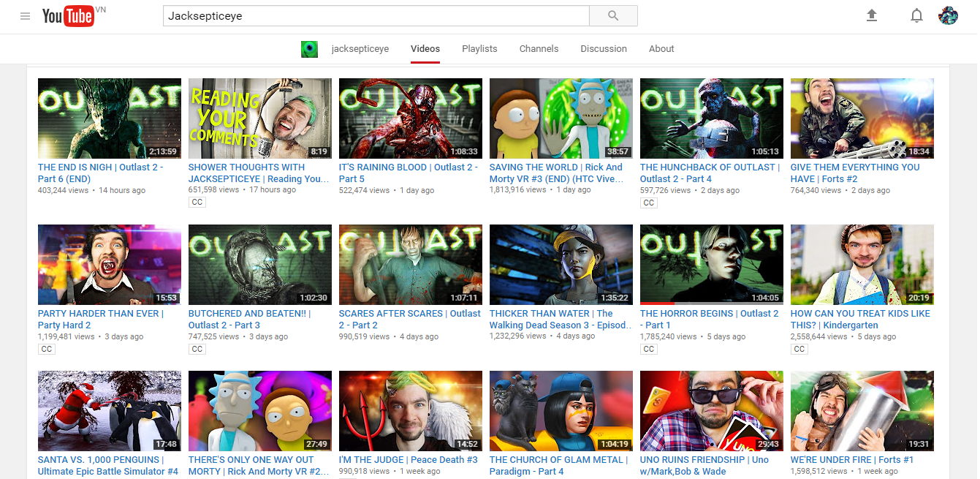Viewport: 980px width, 479px height.
Task: Click the search magnifier button
Action: [613, 15]
